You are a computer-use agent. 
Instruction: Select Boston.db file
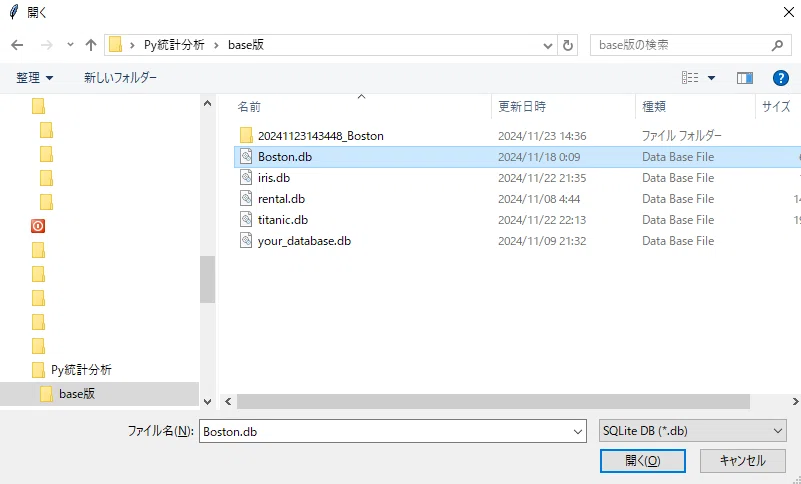click(x=285, y=157)
